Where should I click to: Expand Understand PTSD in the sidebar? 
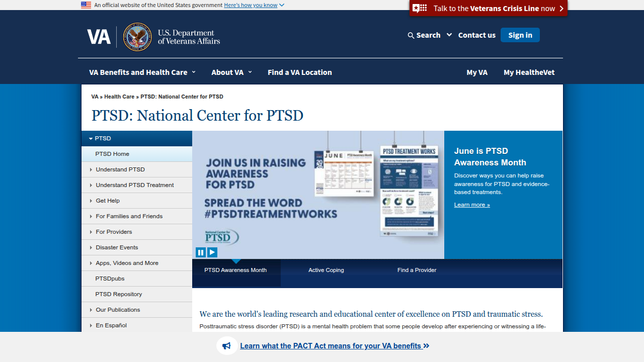point(137,169)
